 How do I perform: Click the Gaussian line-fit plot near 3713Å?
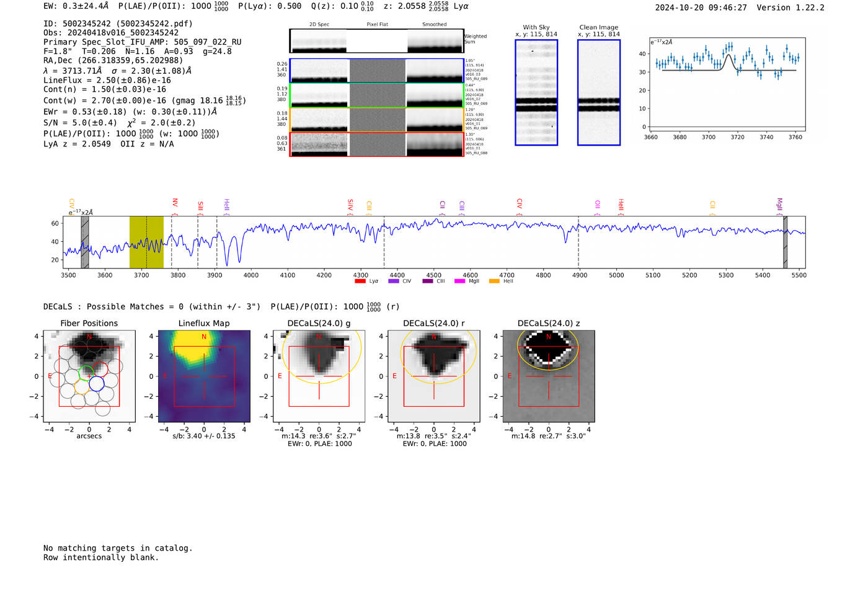click(x=727, y=84)
